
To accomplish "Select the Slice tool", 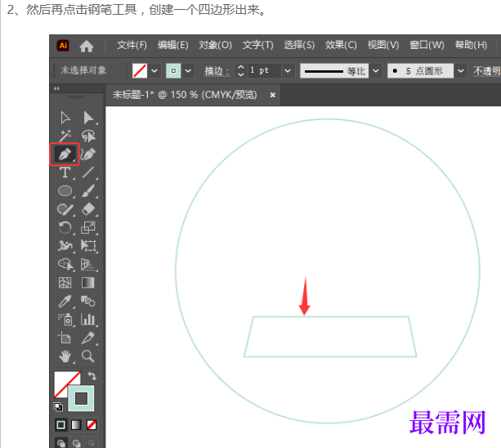I will (x=88, y=338).
